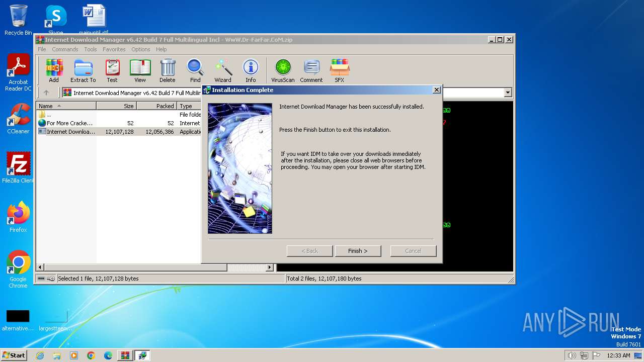Sort file list by Name column

[x=66, y=106]
